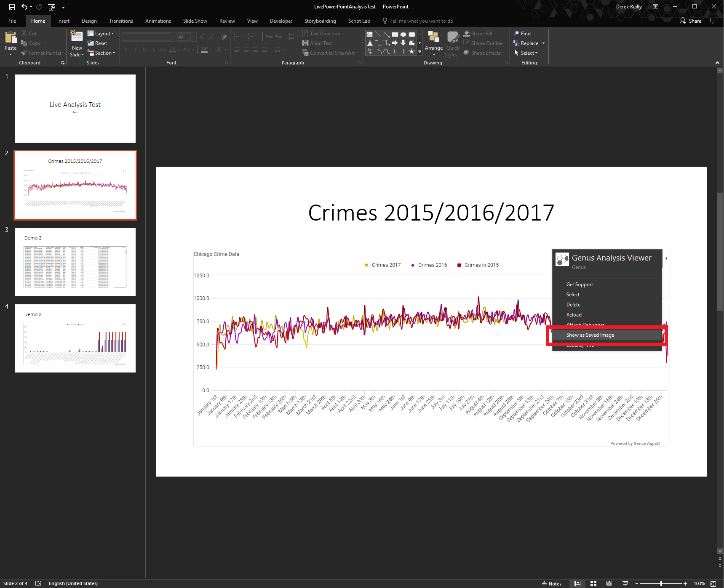Toggle ribbon display options icon
Viewport: 724px width, 588px height.
[x=655, y=7]
